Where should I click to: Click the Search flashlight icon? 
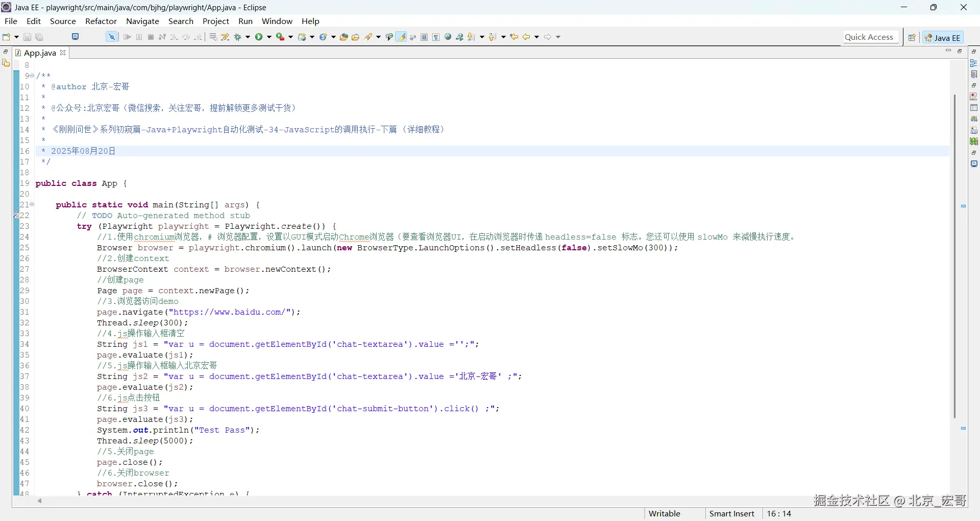click(x=368, y=37)
